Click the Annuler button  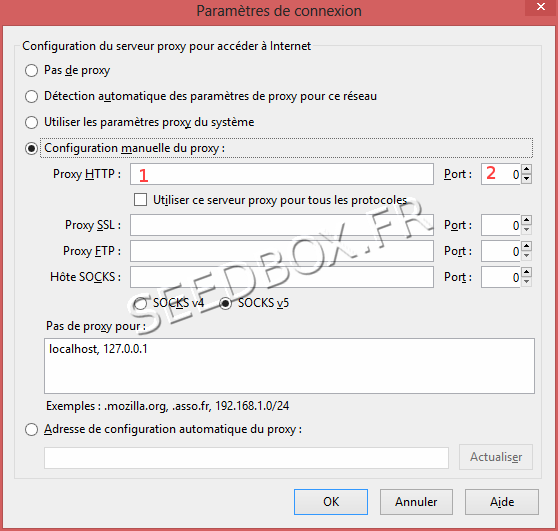(416, 502)
